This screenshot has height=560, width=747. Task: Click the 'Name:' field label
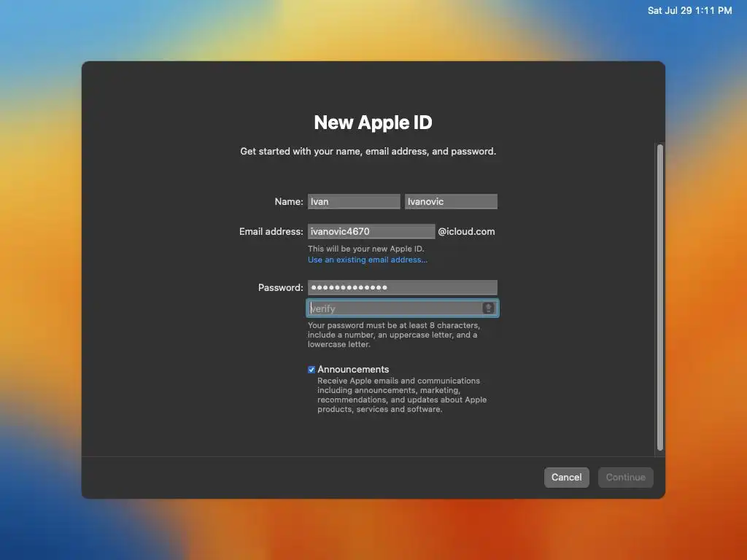[x=289, y=201]
